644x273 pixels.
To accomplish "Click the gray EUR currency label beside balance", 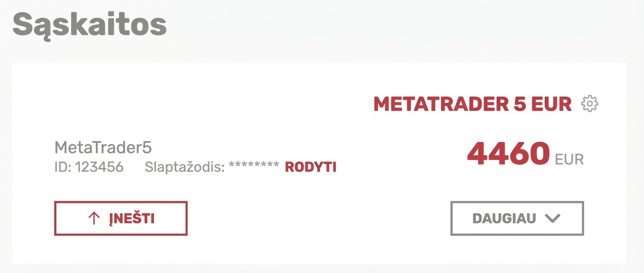I will click(569, 160).
